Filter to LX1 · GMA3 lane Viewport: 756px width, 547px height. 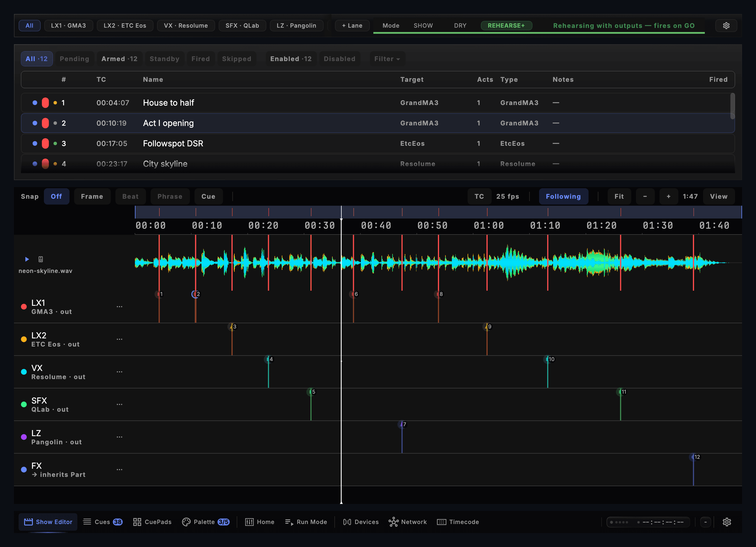68,26
